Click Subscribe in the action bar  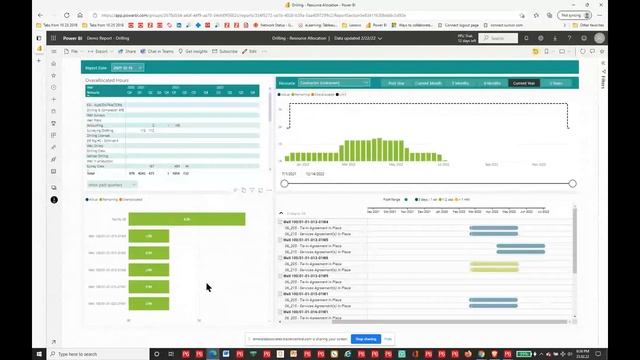coord(224,51)
